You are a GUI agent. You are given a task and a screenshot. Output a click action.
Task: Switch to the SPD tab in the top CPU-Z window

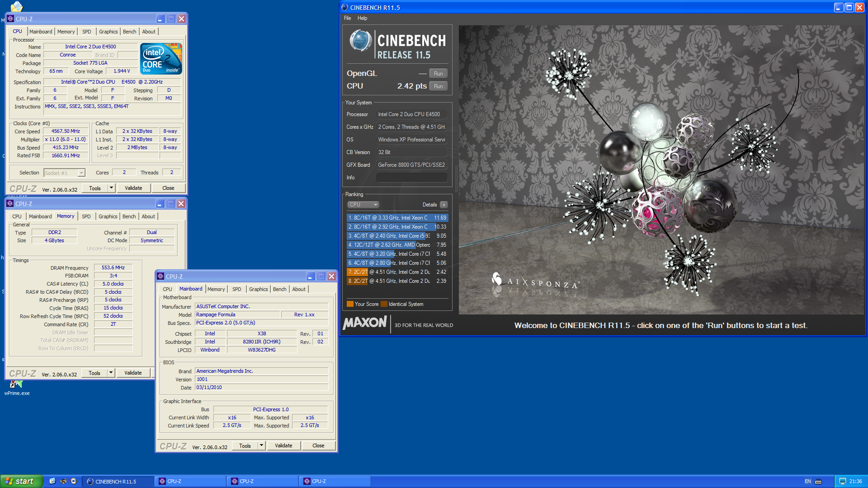87,32
